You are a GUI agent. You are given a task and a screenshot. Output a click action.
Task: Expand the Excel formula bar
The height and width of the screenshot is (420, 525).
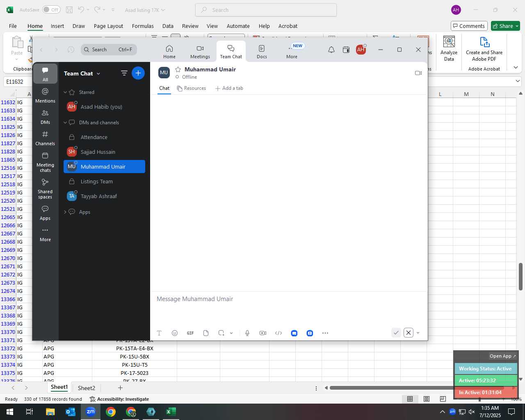point(518,81)
